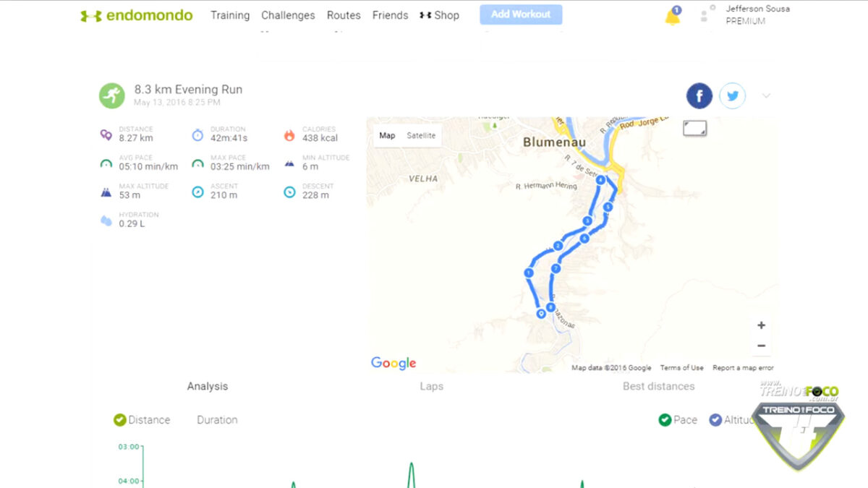Image resolution: width=868 pixels, height=488 pixels.
Task: Click the map fullscreen icon
Action: [694, 129]
